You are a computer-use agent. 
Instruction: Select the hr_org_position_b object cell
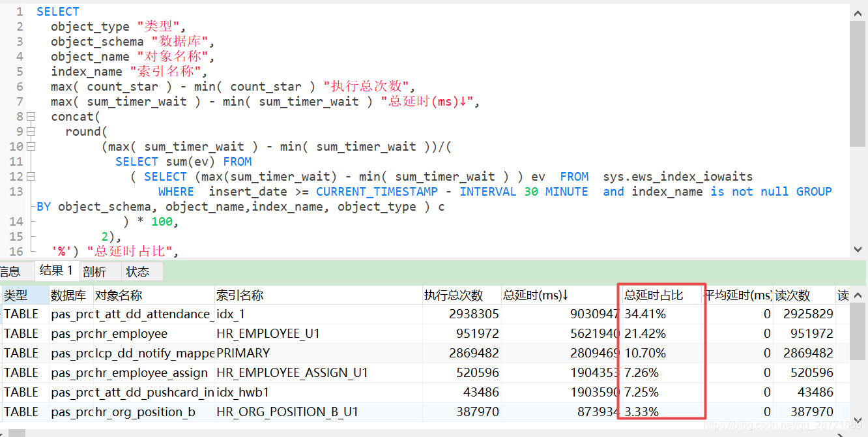(154, 412)
